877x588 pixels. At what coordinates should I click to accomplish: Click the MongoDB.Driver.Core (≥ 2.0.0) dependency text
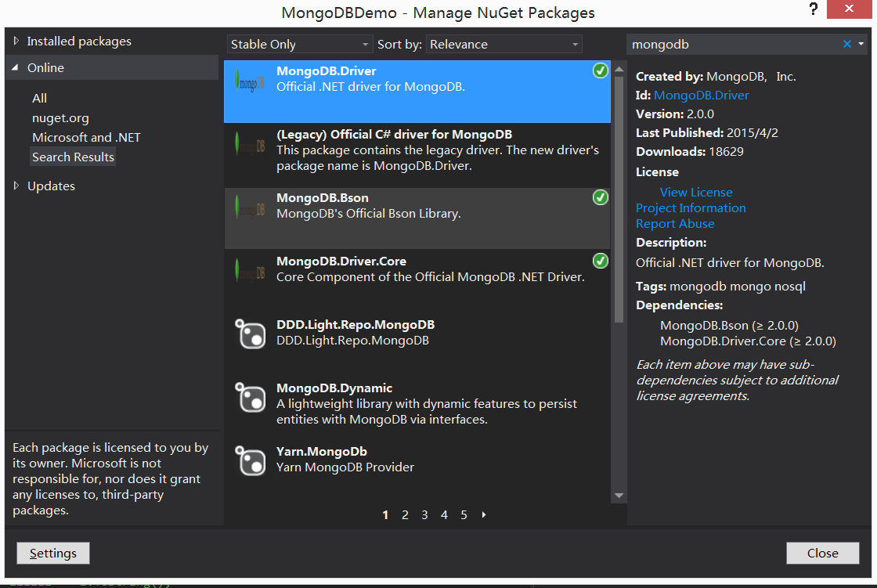click(x=748, y=341)
